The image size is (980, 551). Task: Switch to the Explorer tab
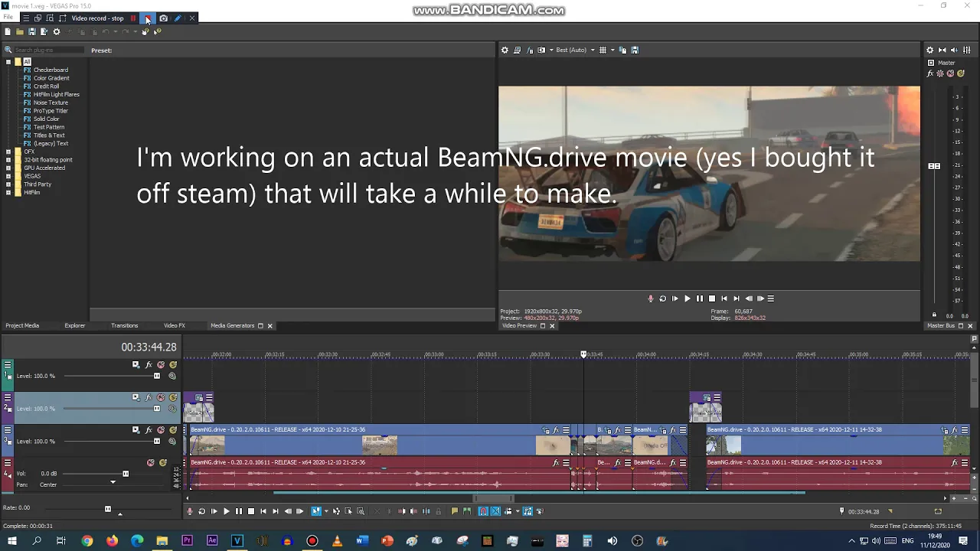coord(75,326)
